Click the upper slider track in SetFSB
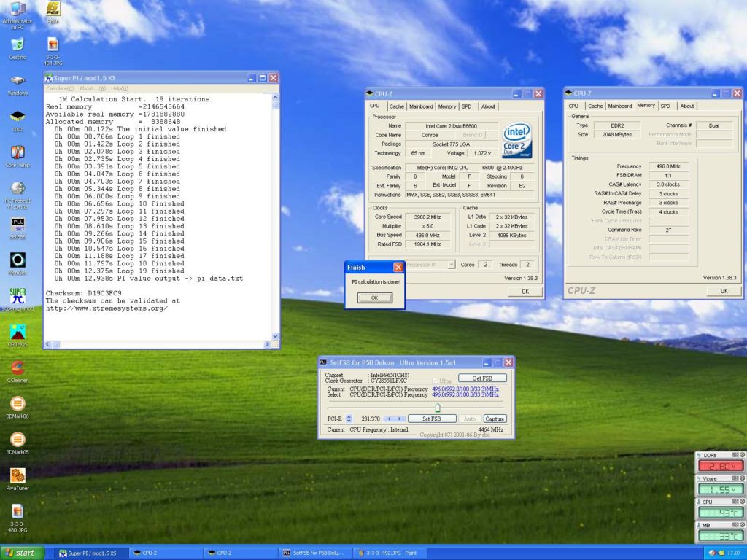747x560 pixels. click(415, 402)
